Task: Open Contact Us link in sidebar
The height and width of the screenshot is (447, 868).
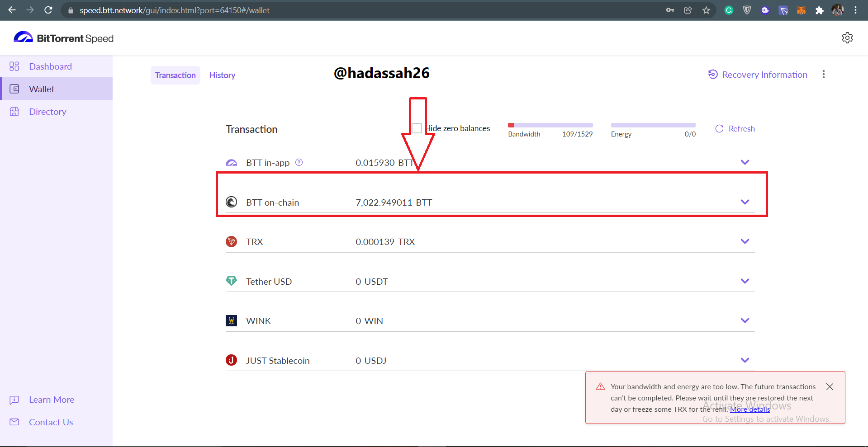Action: pyautogui.click(x=51, y=422)
